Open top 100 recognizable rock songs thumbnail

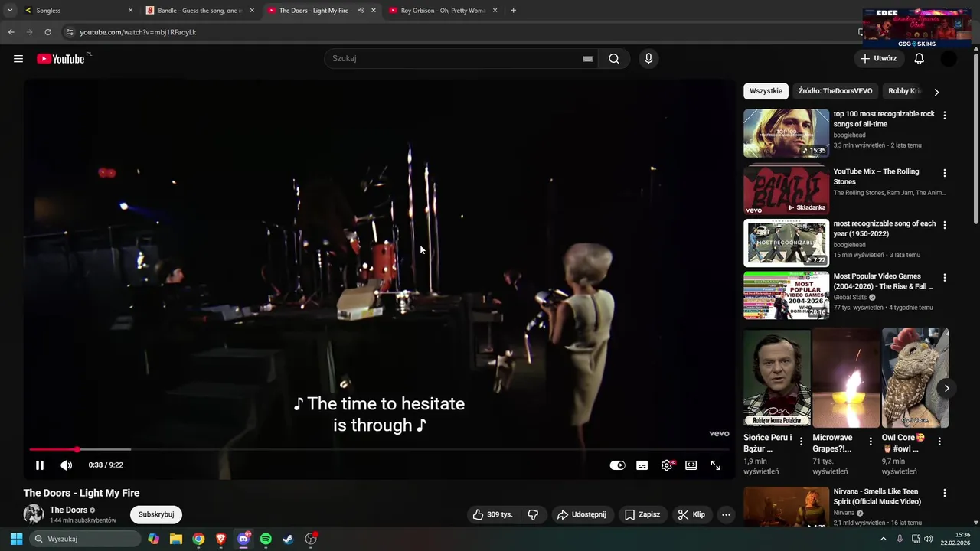click(786, 133)
